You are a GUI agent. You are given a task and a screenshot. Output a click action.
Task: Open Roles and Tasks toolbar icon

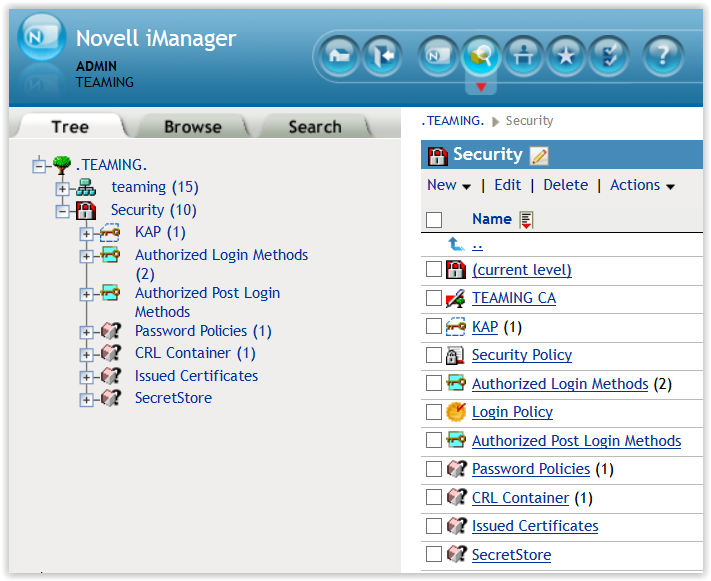pos(438,56)
